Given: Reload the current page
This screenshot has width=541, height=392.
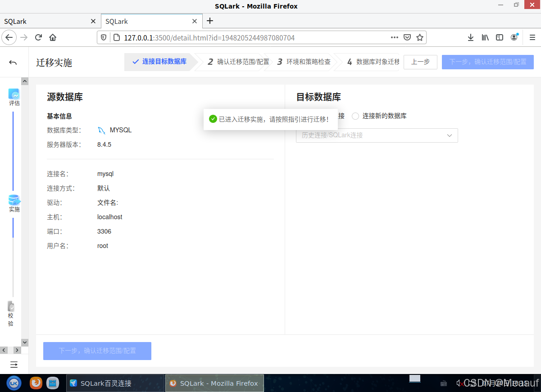Looking at the screenshot, I should coord(38,37).
